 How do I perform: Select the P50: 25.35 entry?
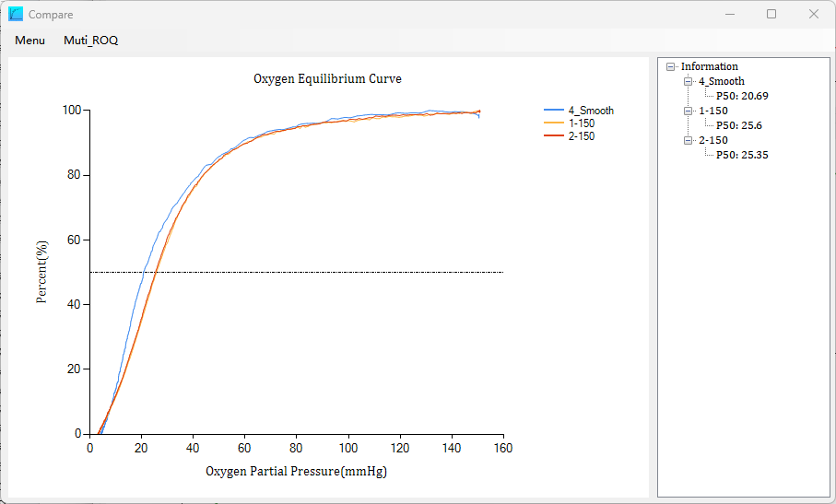point(742,155)
